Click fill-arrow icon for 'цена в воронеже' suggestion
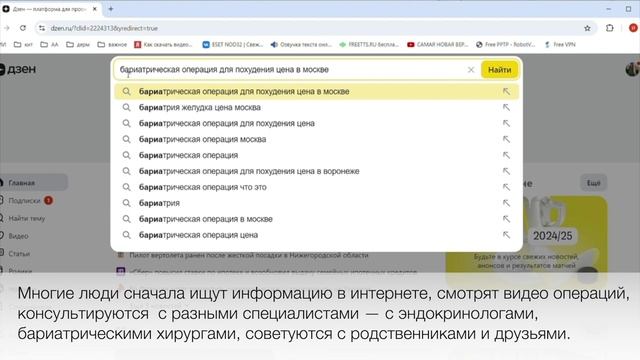This screenshot has width=640, height=360. (x=506, y=171)
